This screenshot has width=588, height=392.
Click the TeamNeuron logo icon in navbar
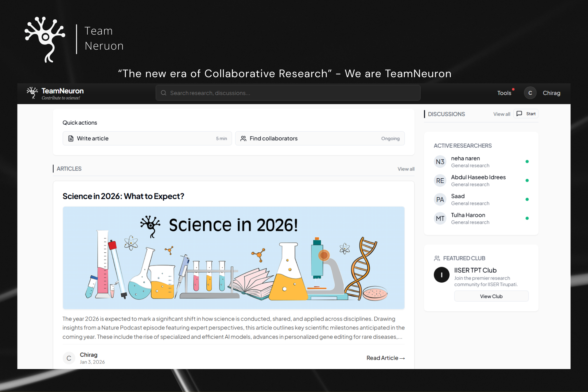(x=32, y=92)
